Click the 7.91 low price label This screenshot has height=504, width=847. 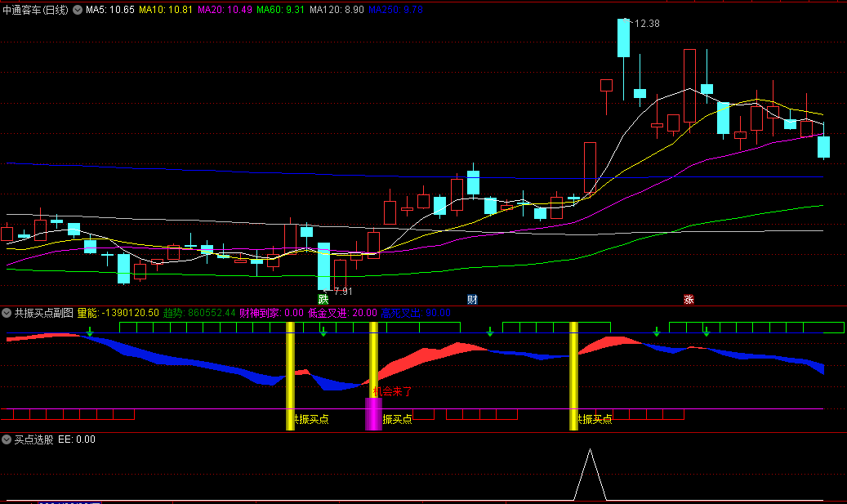(x=342, y=291)
